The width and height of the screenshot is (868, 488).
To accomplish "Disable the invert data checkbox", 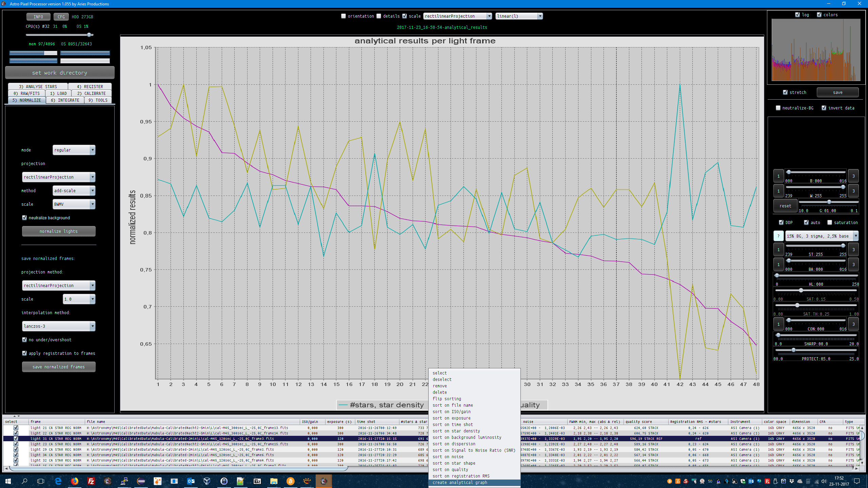I will click(x=824, y=108).
